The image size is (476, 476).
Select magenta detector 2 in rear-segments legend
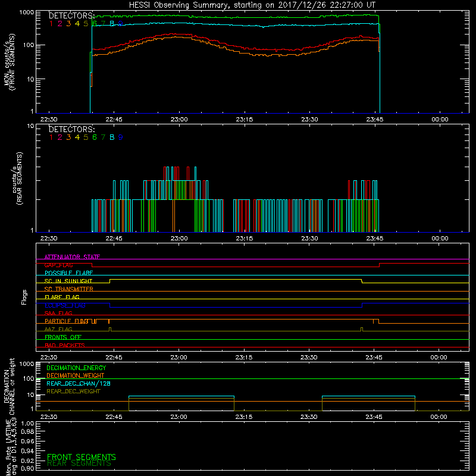60,137
